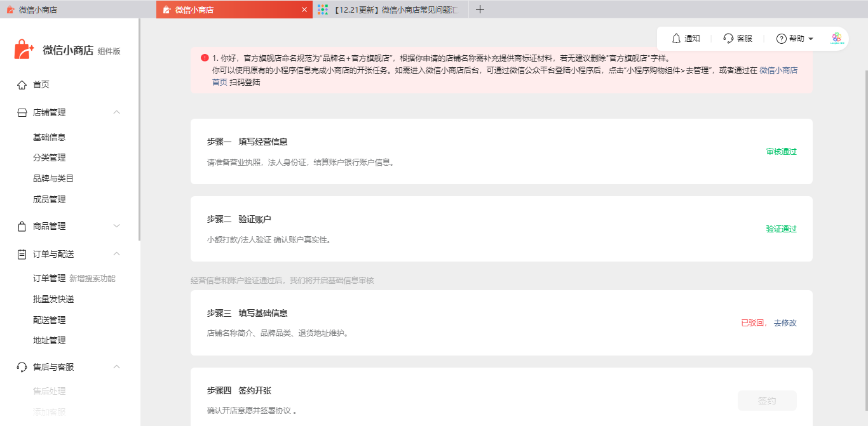The width and height of the screenshot is (868, 426).
Task: Close the active 微信小商店 tab
Action: tap(304, 10)
